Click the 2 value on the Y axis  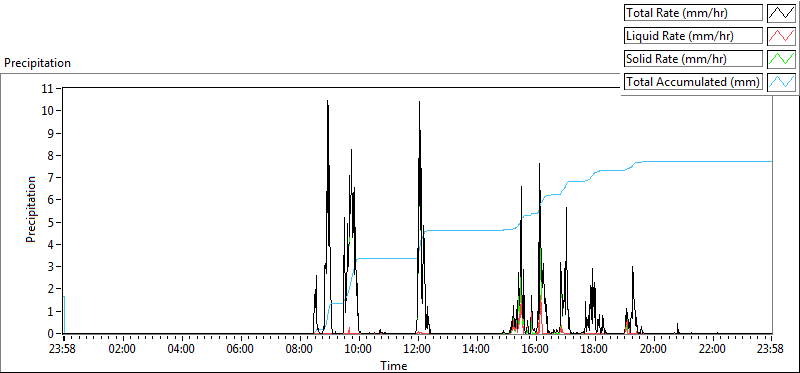pos(52,289)
